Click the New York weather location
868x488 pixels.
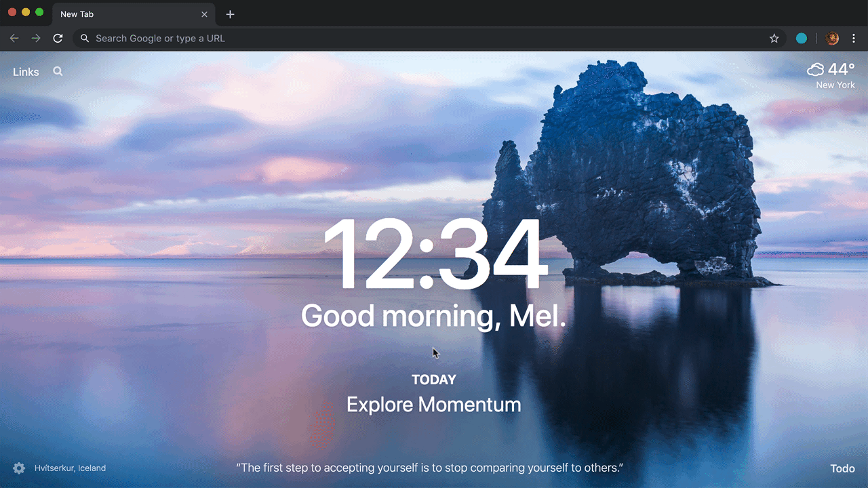tap(835, 85)
